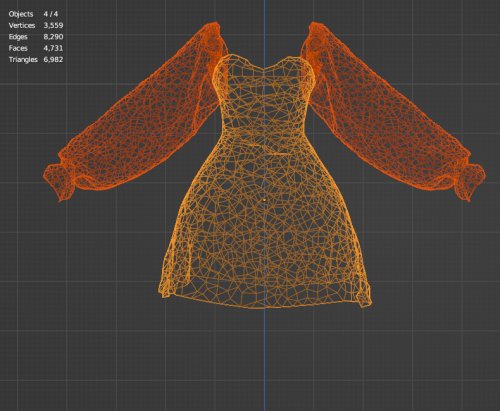
Task: Click the orange object origin dot
Action: [x=264, y=200]
